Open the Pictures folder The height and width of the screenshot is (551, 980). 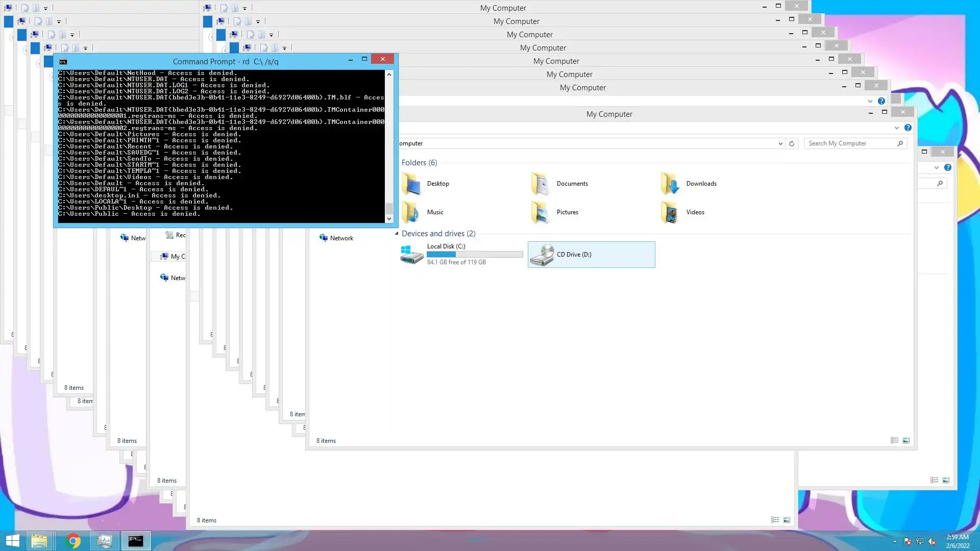coord(540,212)
